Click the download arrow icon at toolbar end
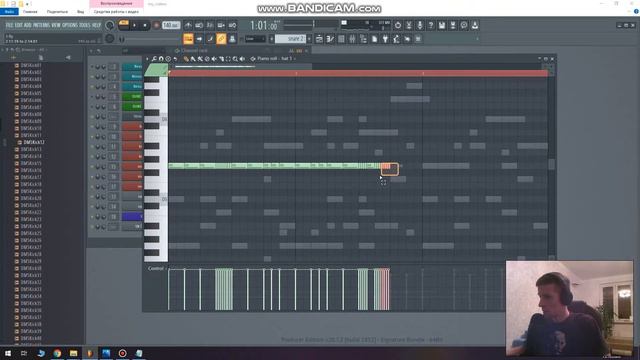The width and height of the screenshot is (640, 360). tap(475, 25)
